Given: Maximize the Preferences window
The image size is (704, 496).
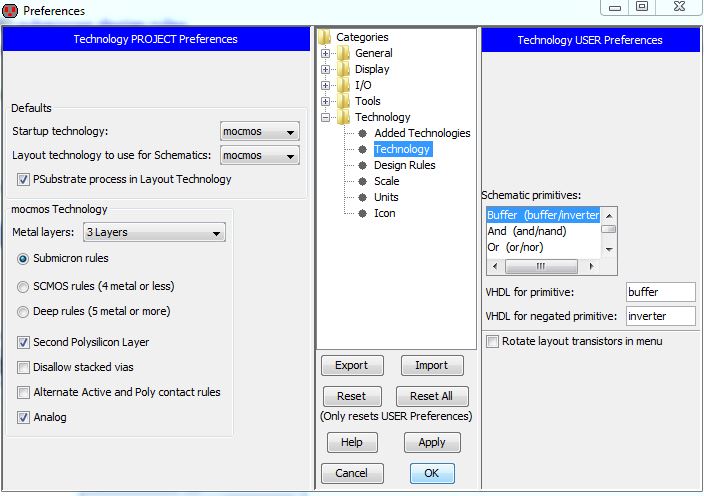Looking at the screenshot, I should (642, 7).
